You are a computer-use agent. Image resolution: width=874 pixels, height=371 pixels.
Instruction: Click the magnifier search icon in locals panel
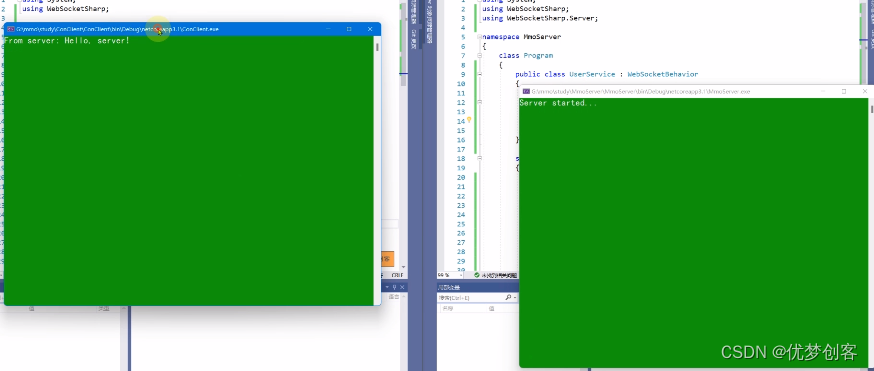coord(508,297)
